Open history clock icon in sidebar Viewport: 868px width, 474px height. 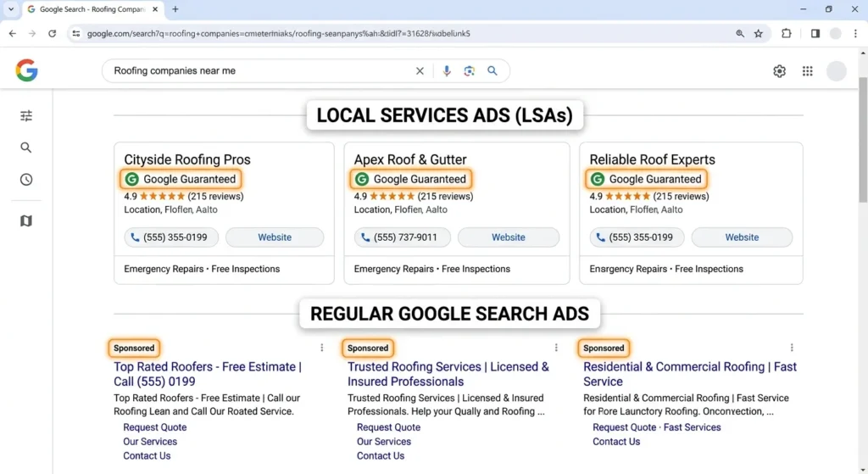point(26,180)
